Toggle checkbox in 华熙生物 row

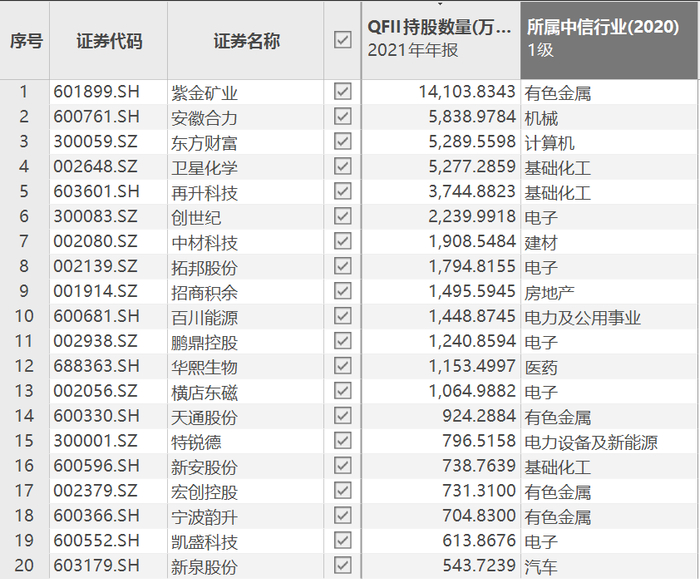(342, 366)
